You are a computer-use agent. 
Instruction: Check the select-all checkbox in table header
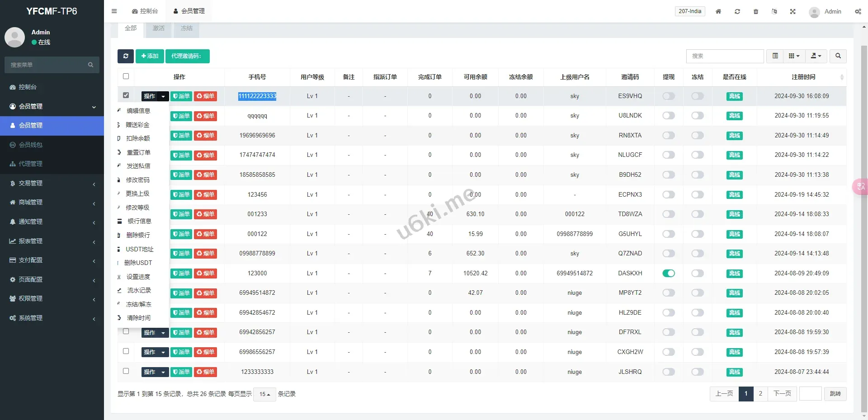point(126,76)
